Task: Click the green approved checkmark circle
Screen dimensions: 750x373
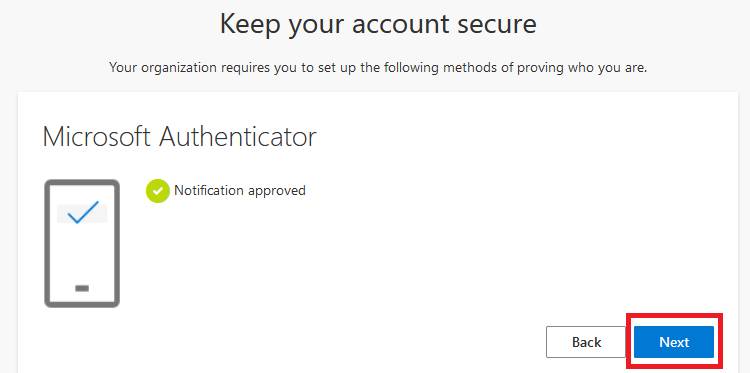Action: tap(158, 191)
